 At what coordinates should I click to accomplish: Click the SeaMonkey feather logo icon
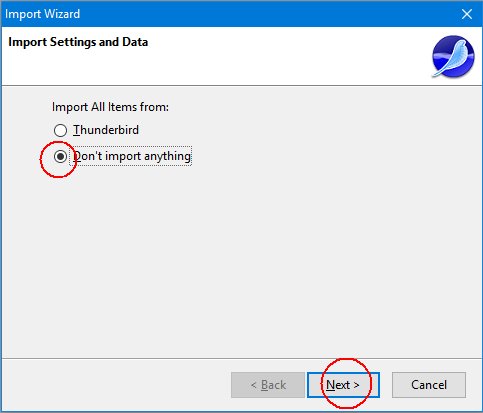point(453,56)
